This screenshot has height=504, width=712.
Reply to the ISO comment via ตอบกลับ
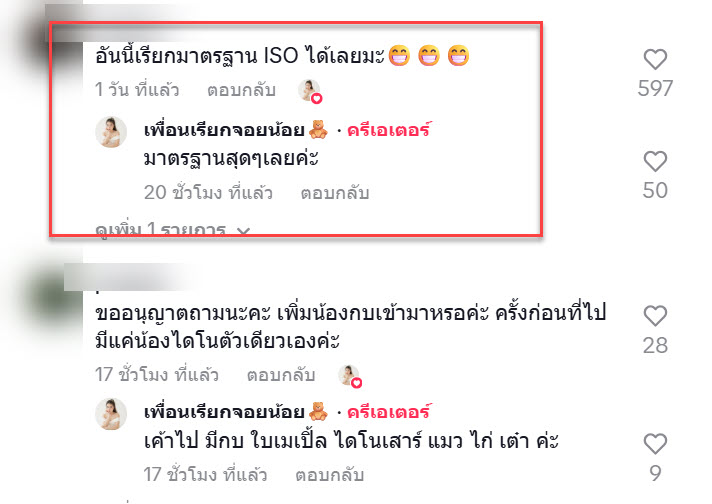[x=241, y=90]
